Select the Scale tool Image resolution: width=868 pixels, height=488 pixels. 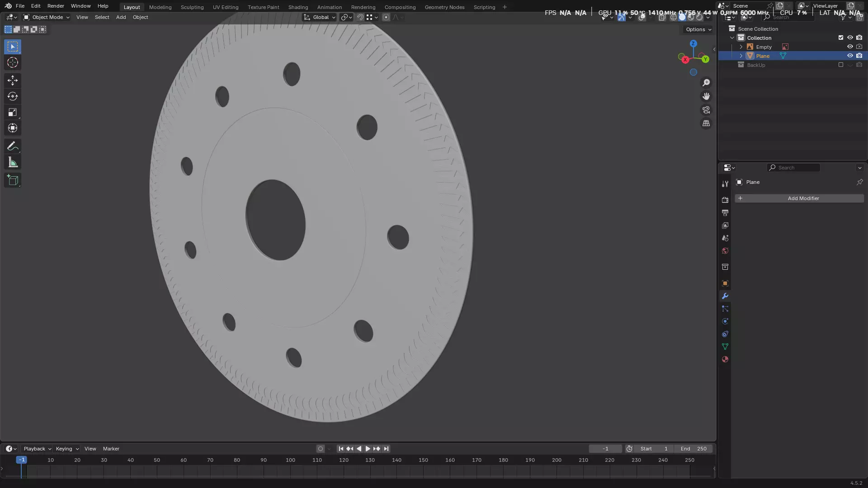click(13, 112)
